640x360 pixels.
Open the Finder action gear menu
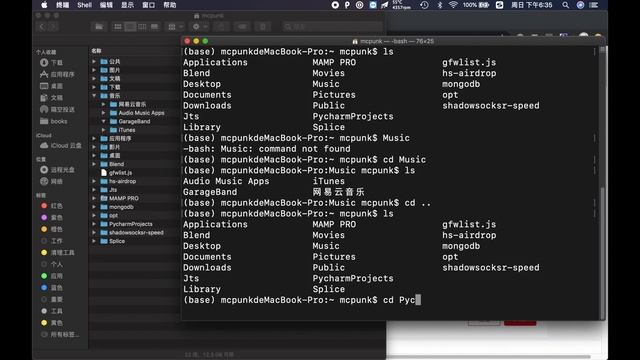tap(200, 27)
